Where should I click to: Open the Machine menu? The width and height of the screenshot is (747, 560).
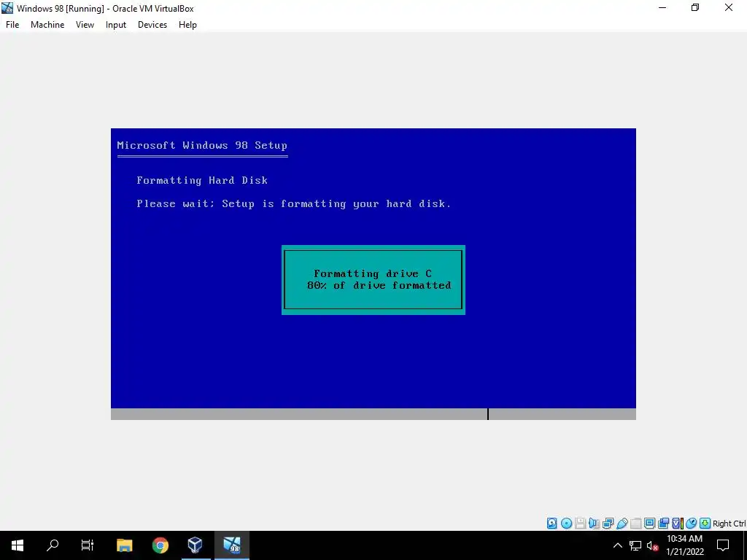[x=47, y=25]
